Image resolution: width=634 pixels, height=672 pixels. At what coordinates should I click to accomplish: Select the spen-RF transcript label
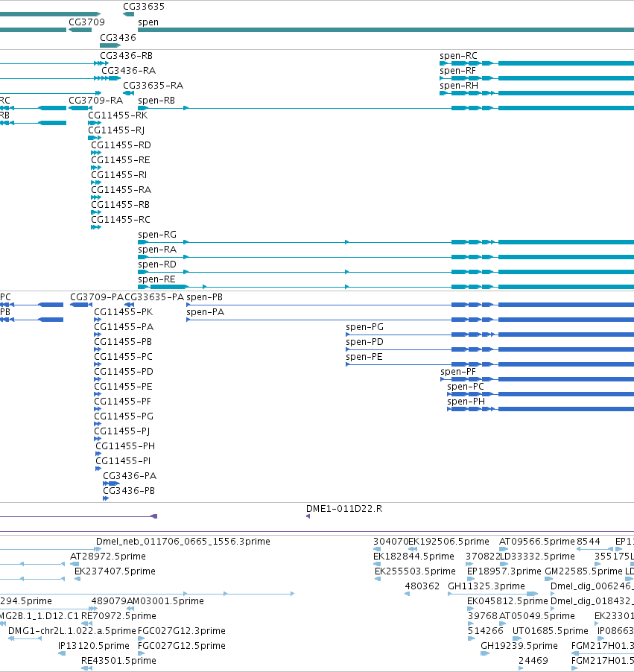click(458, 71)
